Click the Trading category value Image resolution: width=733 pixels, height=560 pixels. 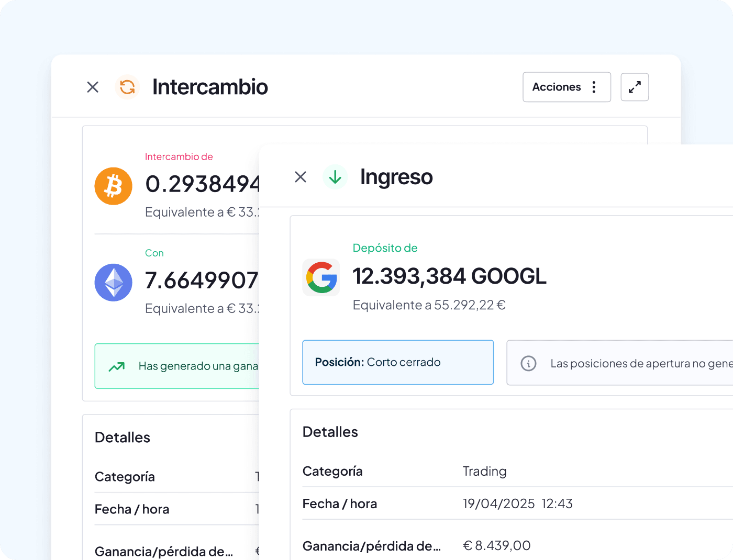pyautogui.click(x=485, y=472)
